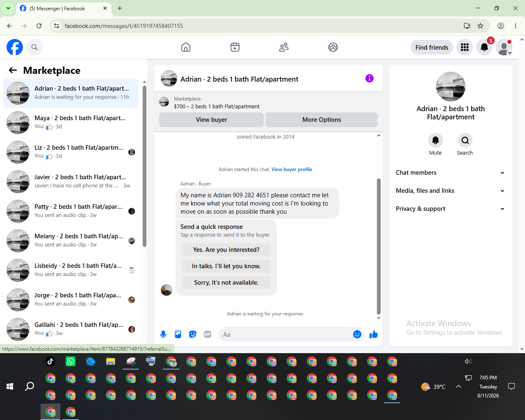Send a voice clip with microphone icon
Viewport: 525px width, 420px height.
pyautogui.click(x=163, y=334)
